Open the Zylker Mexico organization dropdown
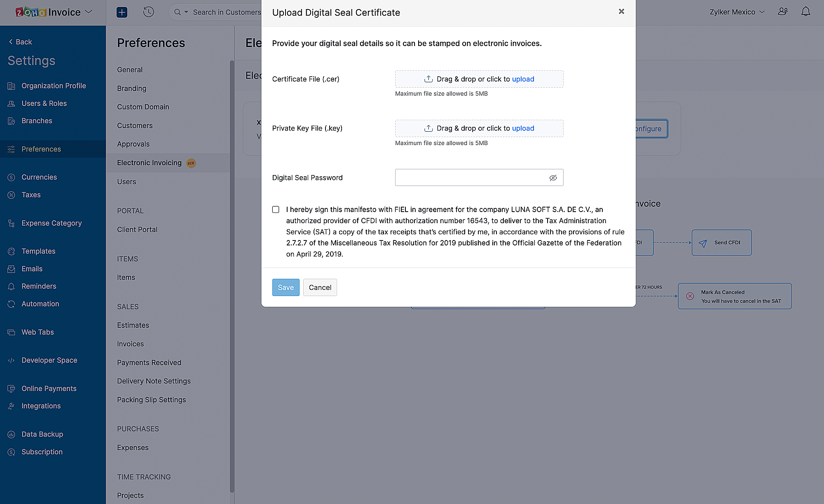The height and width of the screenshot is (504, 824). [737, 12]
